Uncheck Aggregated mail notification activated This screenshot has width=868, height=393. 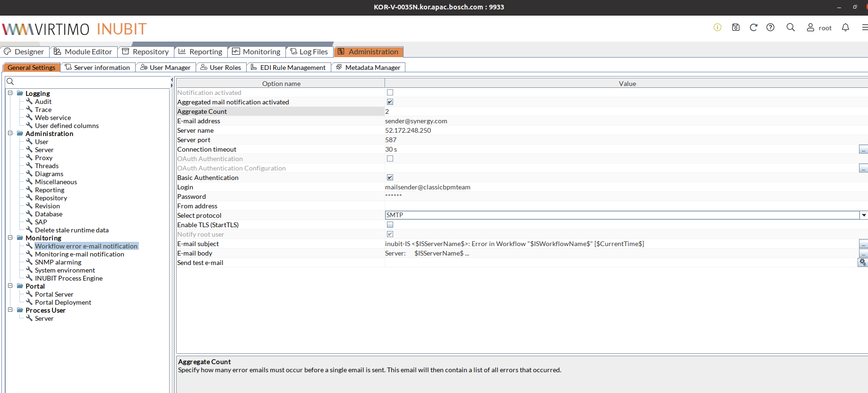coord(390,102)
